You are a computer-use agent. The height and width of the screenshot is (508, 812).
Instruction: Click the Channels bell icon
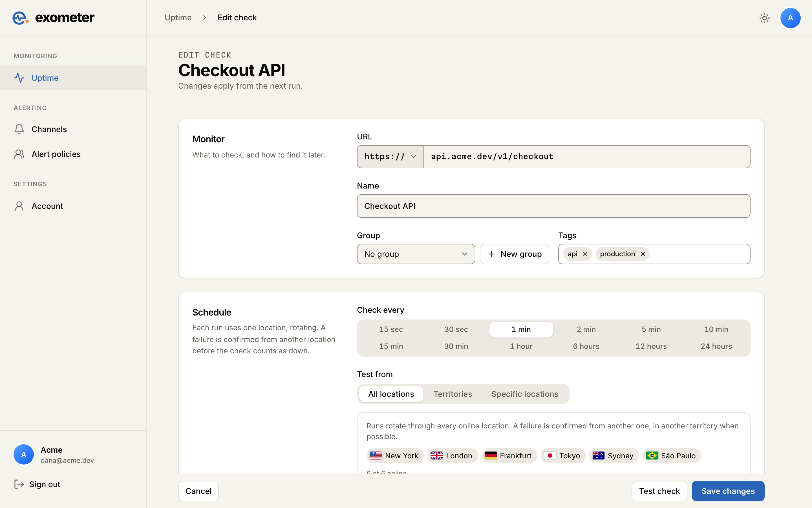pos(19,129)
